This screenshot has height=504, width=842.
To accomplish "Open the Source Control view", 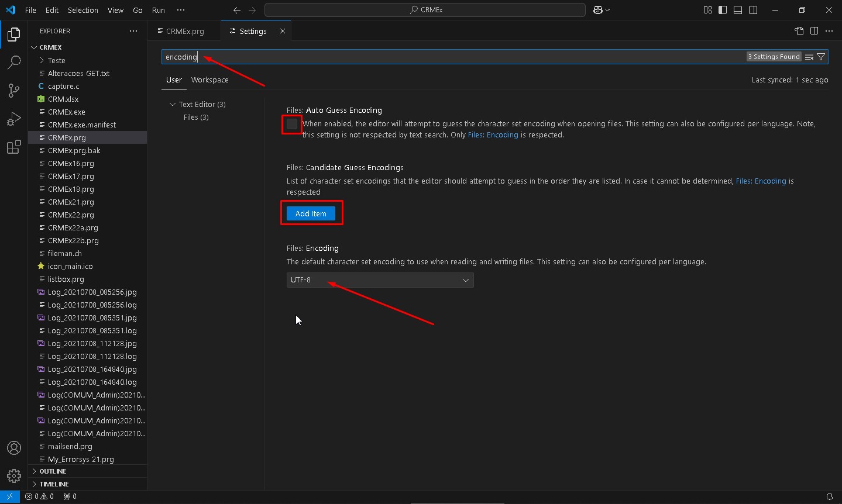I will [14, 91].
